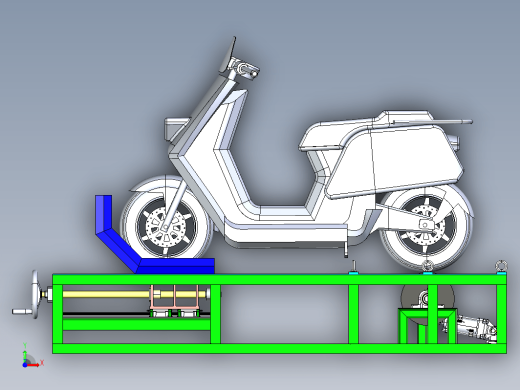Select the drive motor at the frame's lower right
Screen dimensions: 520x390
coord(470,327)
